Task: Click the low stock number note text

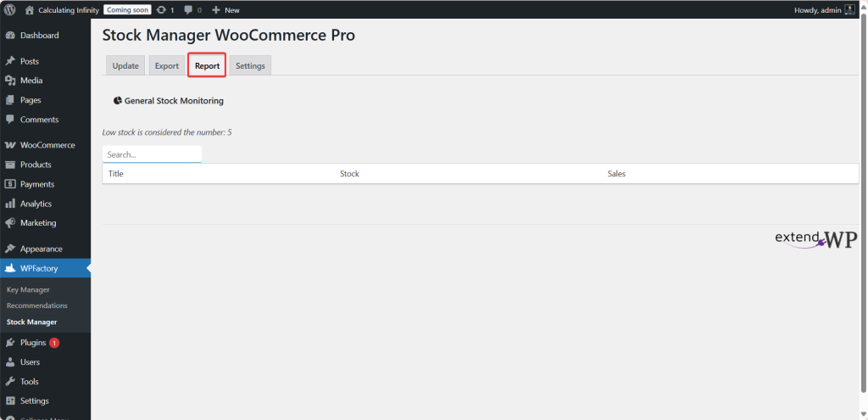Action: pos(167,132)
